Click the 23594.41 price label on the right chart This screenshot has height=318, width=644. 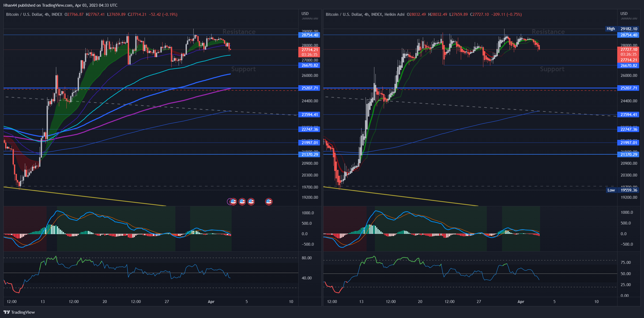628,115
